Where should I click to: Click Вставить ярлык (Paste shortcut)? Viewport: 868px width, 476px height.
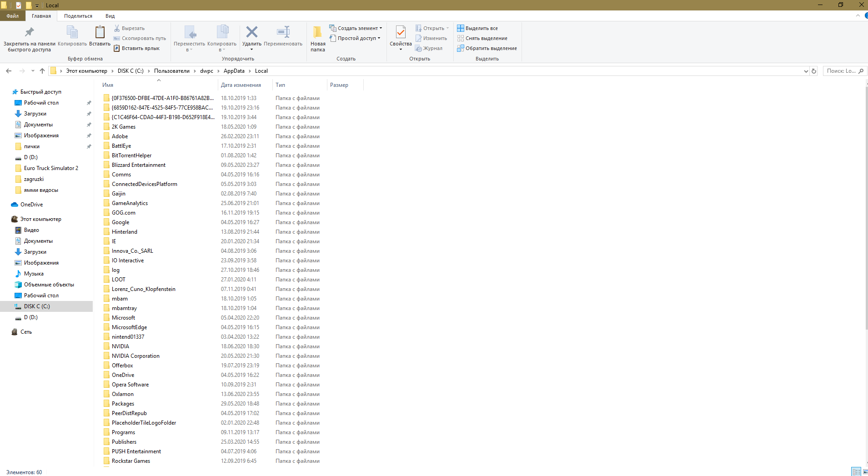136,48
